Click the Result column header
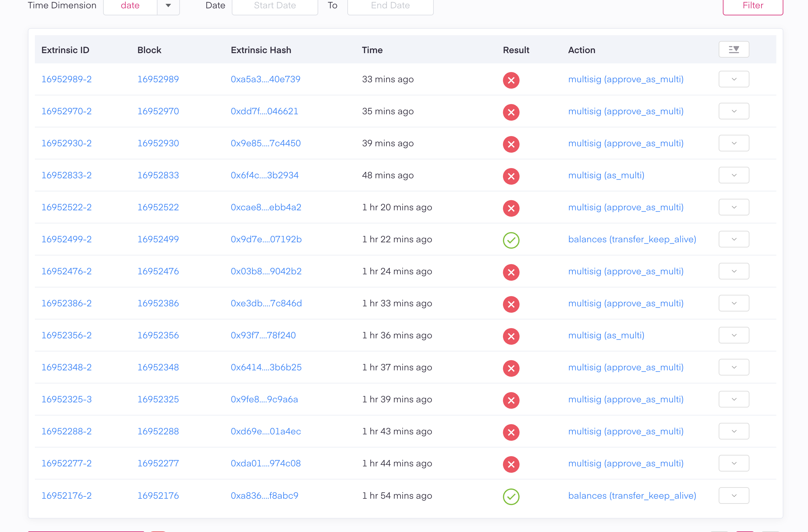 (x=516, y=50)
